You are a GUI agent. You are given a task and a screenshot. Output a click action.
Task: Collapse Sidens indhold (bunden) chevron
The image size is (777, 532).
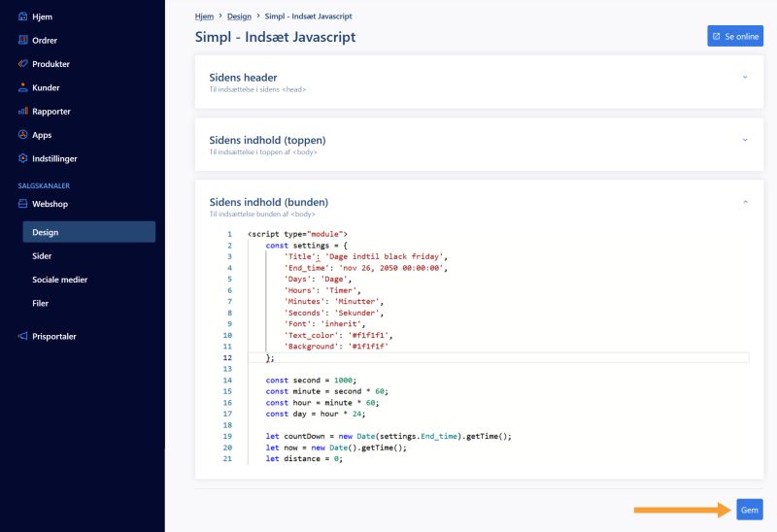745,202
